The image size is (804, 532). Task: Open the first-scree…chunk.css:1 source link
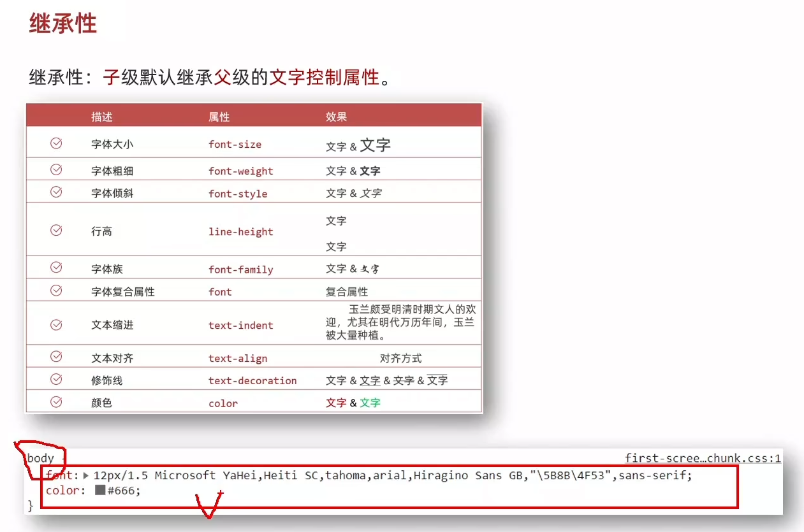tap(703, 458)
